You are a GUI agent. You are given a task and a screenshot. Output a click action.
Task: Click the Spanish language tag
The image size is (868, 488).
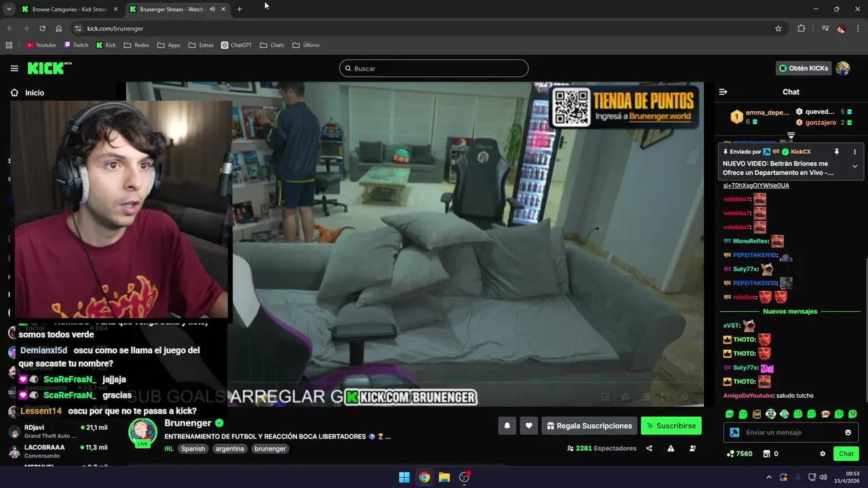tap(193, 449)
